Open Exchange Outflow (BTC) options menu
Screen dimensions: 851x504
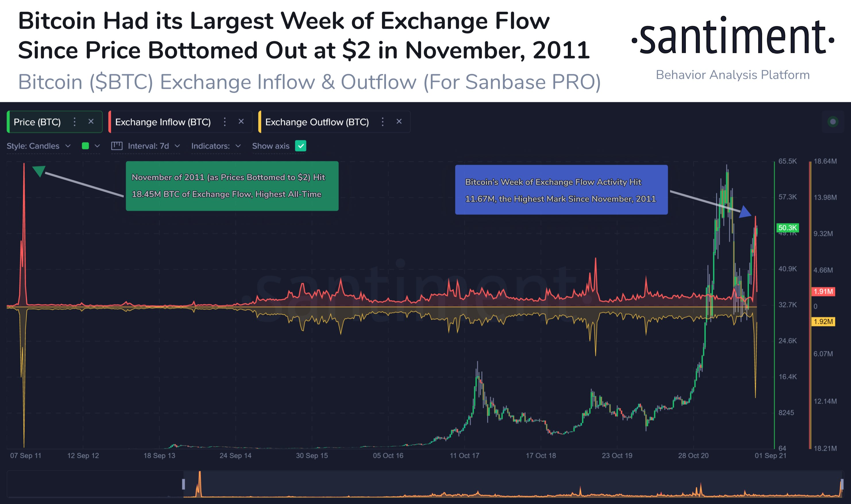(383, 122)
